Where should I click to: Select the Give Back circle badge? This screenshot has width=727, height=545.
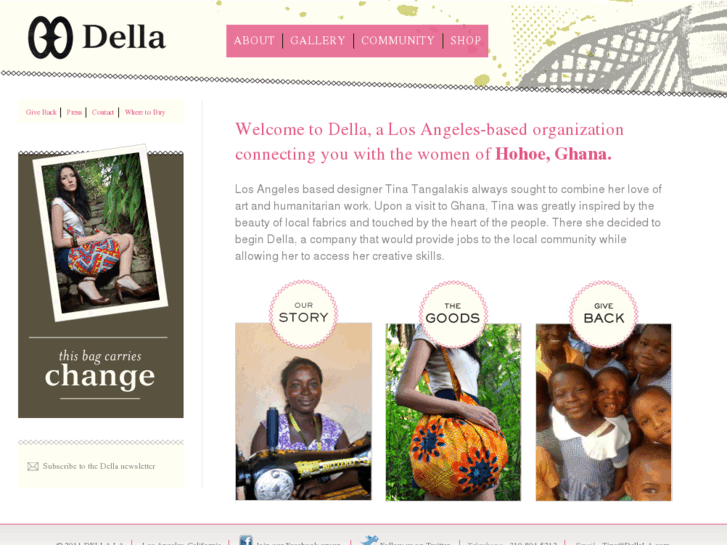604,314
